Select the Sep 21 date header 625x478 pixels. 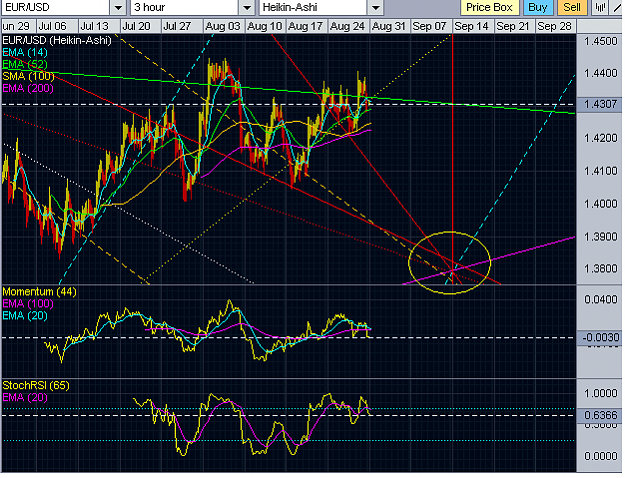[x=513, y=26]
